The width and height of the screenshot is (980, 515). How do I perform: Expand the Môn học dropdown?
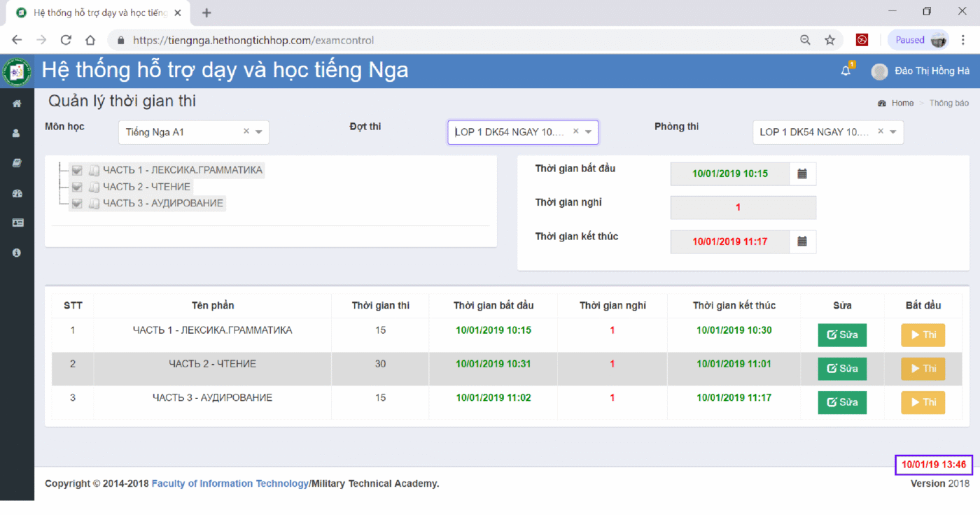click(259, 132)
